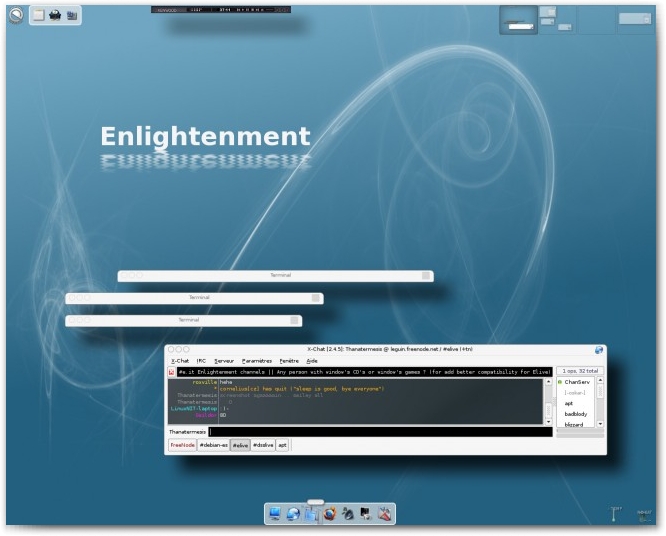The image size is (666, 536).
Task: Click the right button on the middle Terminal title bar
Action: pyautogui.click(x=316, y=298)
